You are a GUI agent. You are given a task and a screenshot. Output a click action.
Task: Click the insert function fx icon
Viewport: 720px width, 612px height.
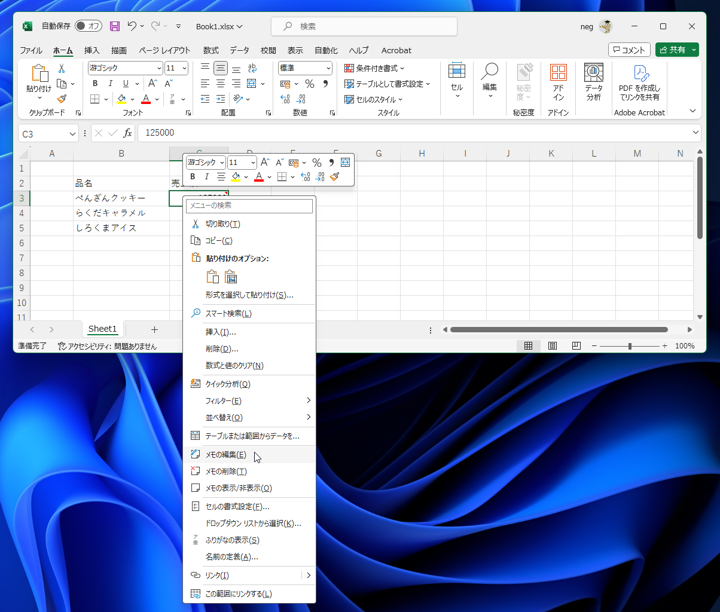point(127,133)
